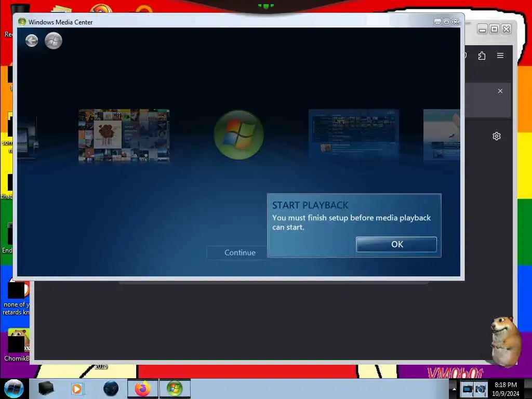Select the music album art thumbnail

(124, 135)
